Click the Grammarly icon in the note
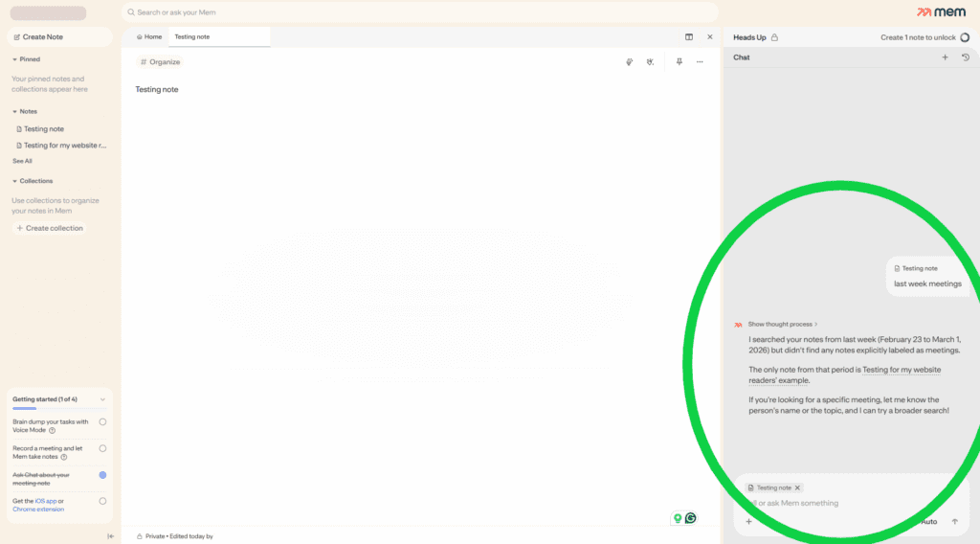The image size is (980, 544). click(691, 518)
